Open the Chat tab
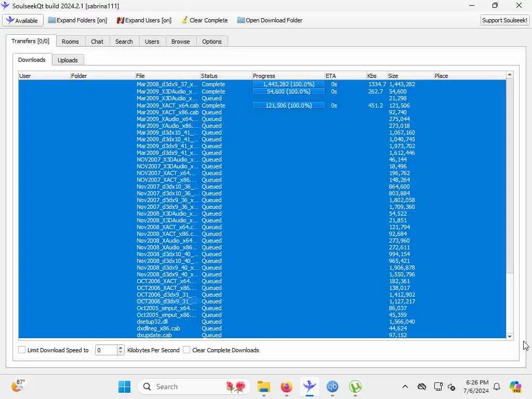 click(97, 42)
